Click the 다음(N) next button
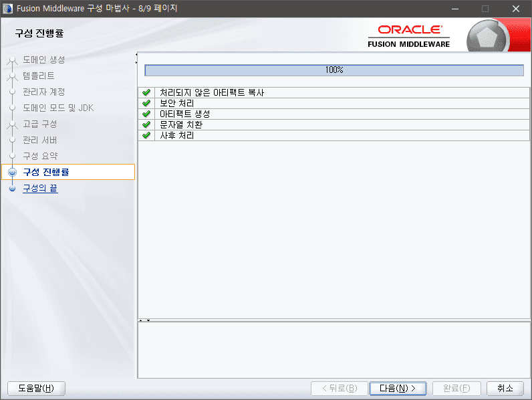Viewport: 532px width, 400px height. click(398, 389)
